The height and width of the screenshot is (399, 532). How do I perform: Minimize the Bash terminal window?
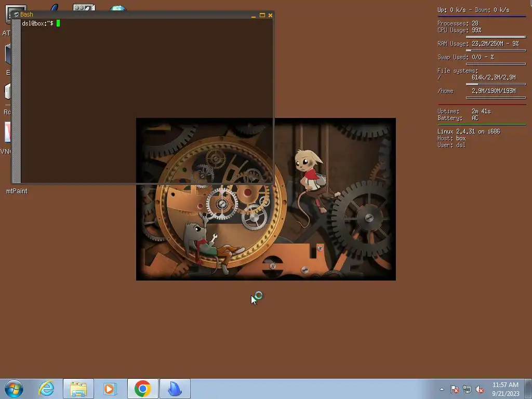[x=254, y=15]
